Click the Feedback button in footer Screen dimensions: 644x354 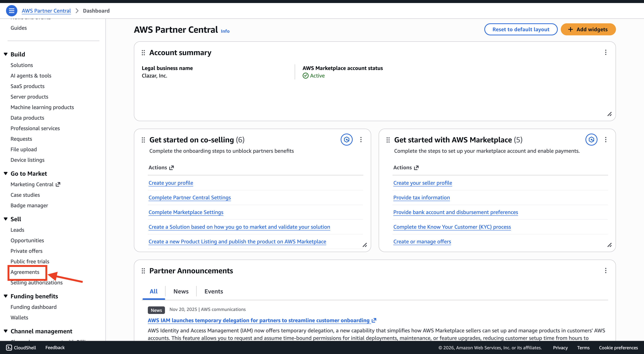click(55, 347)
